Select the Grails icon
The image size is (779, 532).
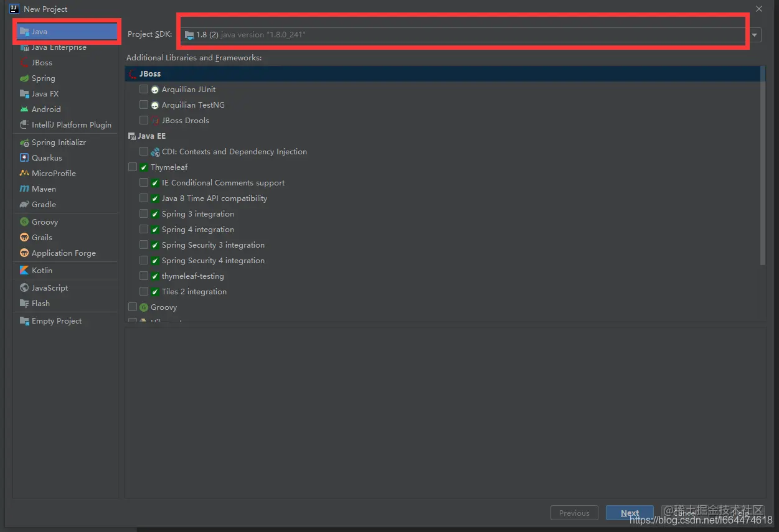[x=24, y=238]
